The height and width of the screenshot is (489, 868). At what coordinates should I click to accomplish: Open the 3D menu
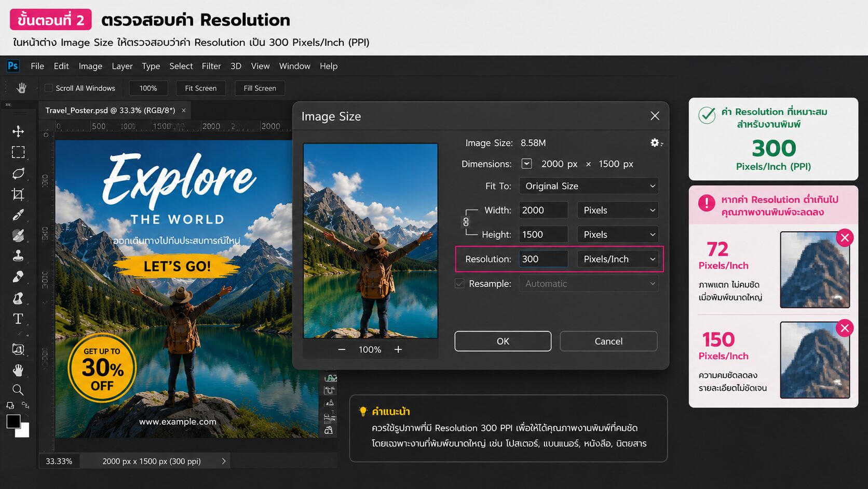click(236, 66)
